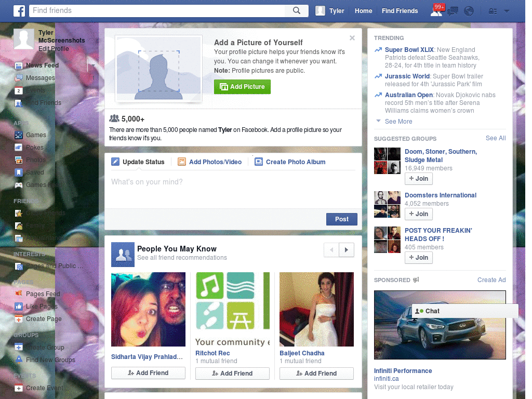Open Sidharta Vijay Prahlad's profile photo
This screenshot has width=532, height=399.
pos(148,310)
